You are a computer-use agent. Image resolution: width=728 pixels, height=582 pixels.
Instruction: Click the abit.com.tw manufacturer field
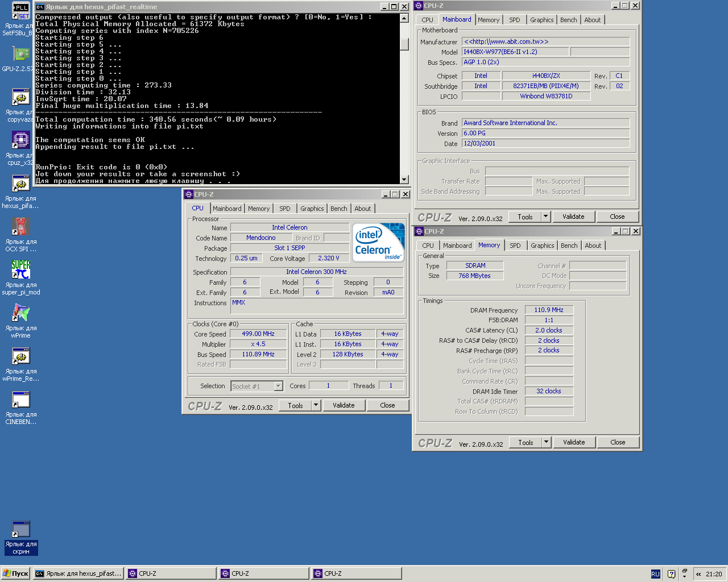coord(546,41)
